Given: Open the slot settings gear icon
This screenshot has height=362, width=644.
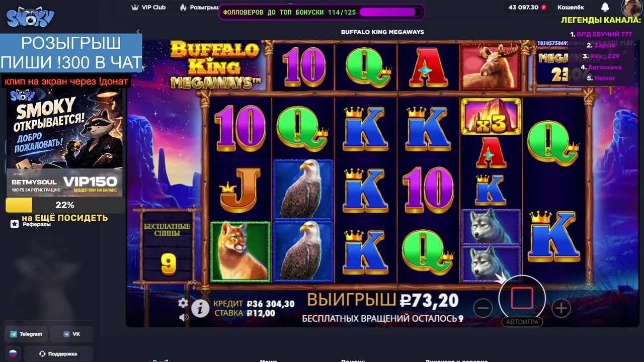Looking at the screenshot, I should pos(183,303).
